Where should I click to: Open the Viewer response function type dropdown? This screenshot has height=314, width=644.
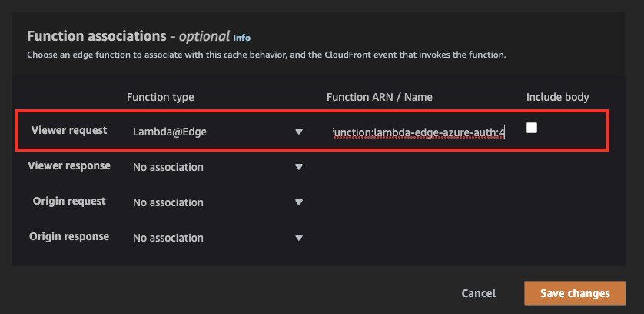pyautogui.click(x=217, y=168)
